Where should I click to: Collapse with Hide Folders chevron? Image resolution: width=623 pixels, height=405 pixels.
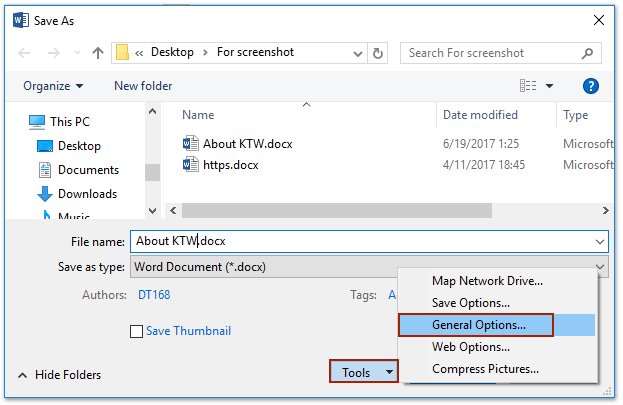click(23, 375)
